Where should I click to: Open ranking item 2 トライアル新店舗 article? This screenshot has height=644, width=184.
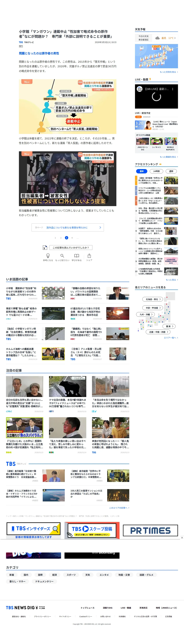tap(156, 190)
